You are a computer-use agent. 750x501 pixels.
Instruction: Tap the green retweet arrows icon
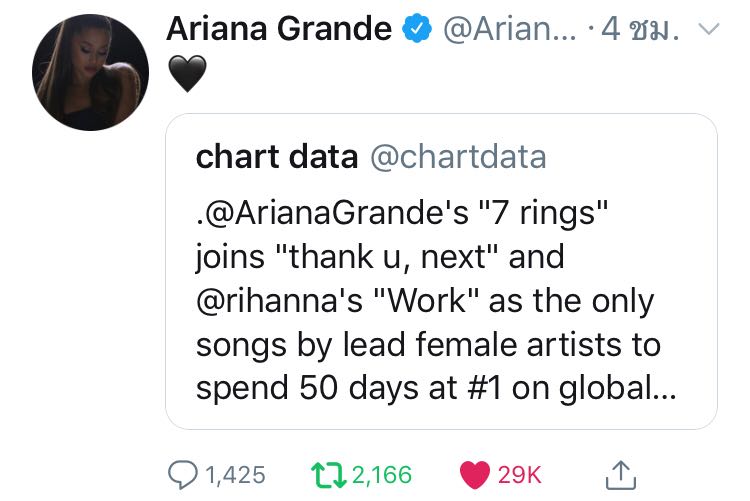[329, 475]
